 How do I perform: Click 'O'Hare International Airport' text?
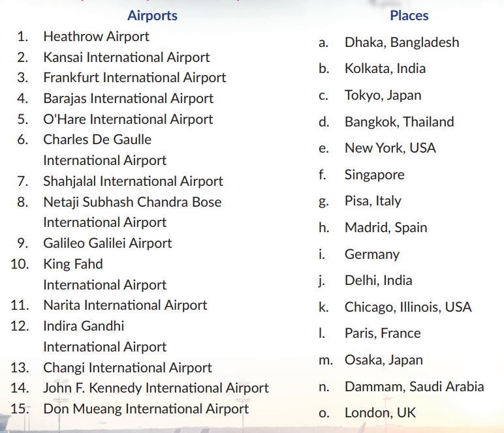tap(128, 119)
